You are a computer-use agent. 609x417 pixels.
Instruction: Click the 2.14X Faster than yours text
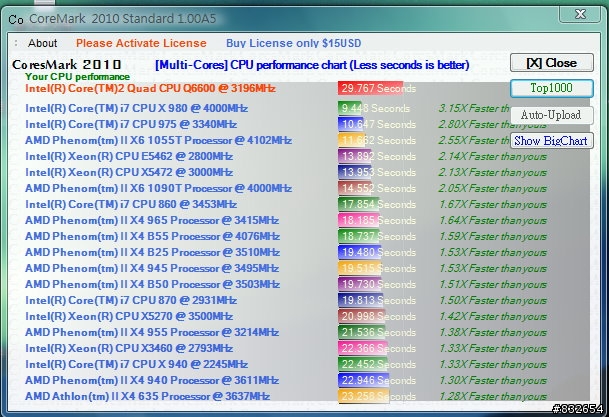[x=493, y=156]
